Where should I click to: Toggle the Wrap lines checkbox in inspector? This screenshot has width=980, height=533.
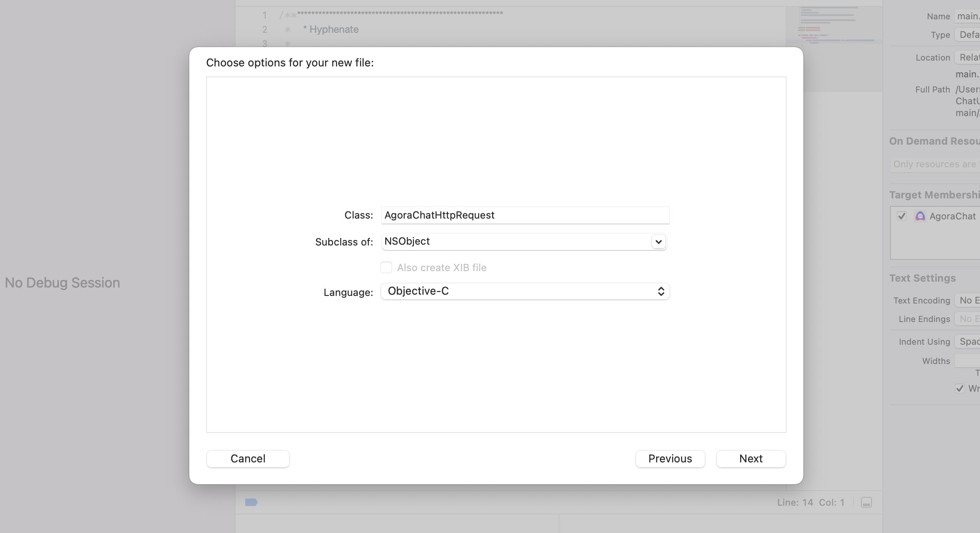pos(959,388)
